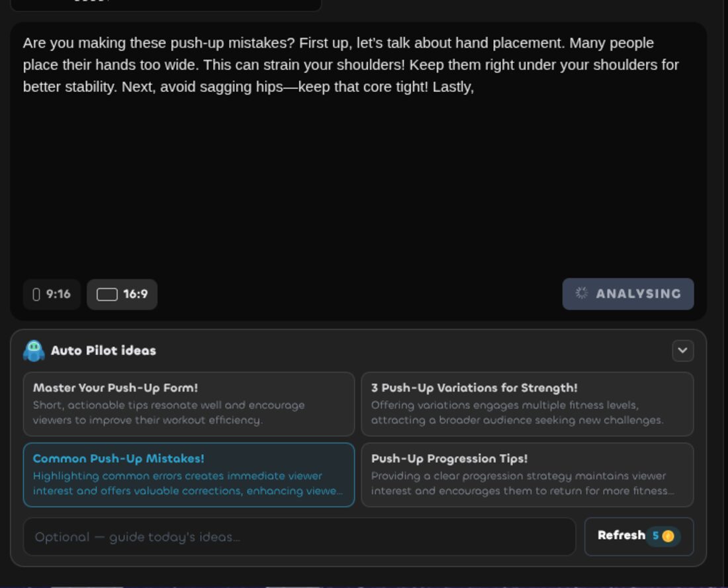
Task: Click the credit count number 5
Action: [x=656, y=536]
